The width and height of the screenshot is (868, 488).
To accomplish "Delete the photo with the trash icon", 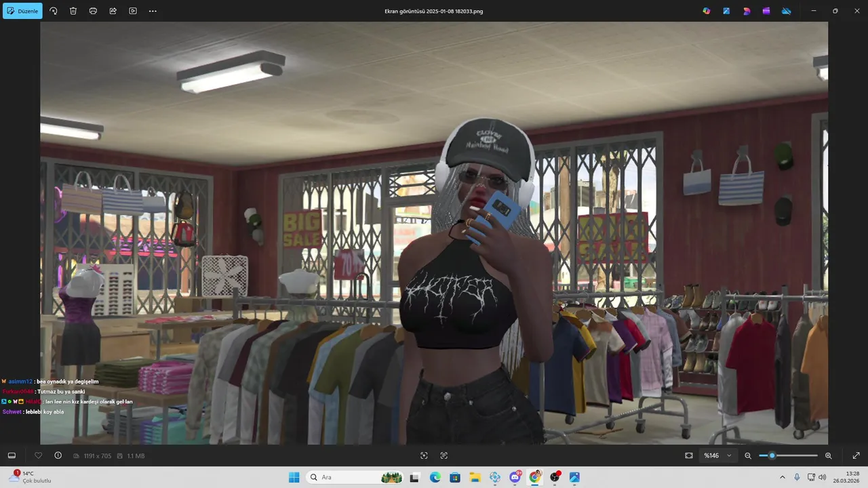I will pos(73,11).
